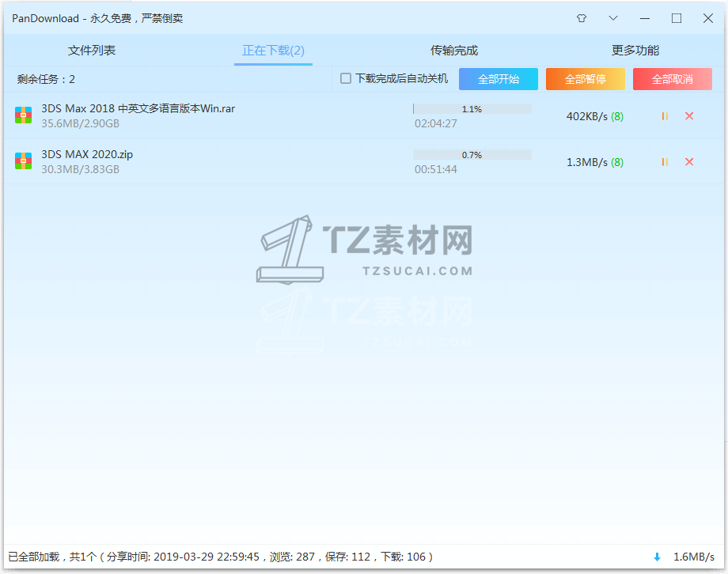The width and height of the screenshot is (728, 574).
Task: Click the remaining time 00:51:44
Action: (435, 169)
